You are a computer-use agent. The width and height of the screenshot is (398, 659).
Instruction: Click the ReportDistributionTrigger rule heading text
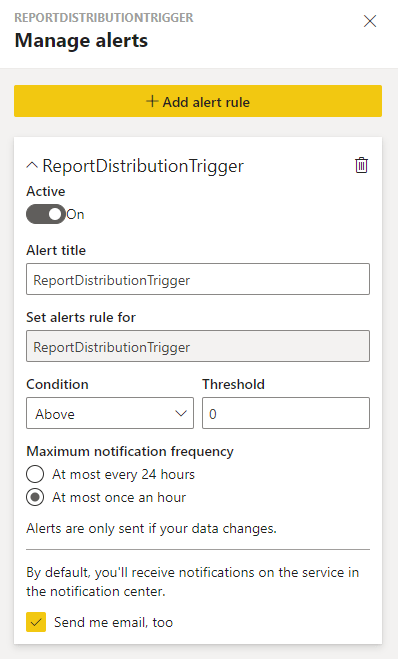coord(143,166)
